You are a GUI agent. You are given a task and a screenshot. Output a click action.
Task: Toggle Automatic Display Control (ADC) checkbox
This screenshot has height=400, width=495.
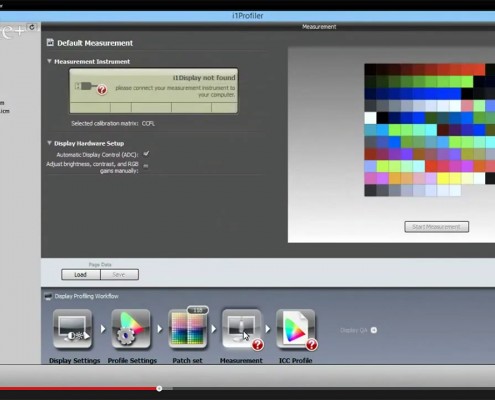tap(146, 154)
